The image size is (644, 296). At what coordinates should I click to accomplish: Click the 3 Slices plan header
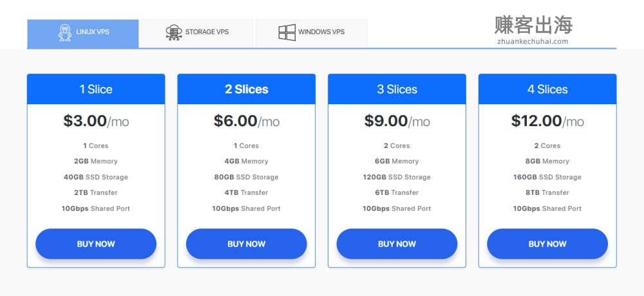pos(397,89)
